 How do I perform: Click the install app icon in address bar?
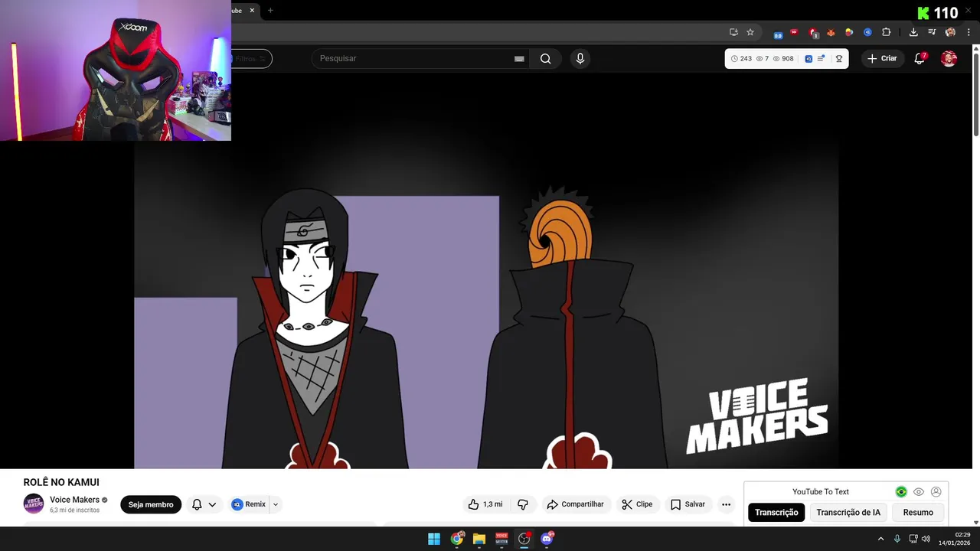click(733, 32)
